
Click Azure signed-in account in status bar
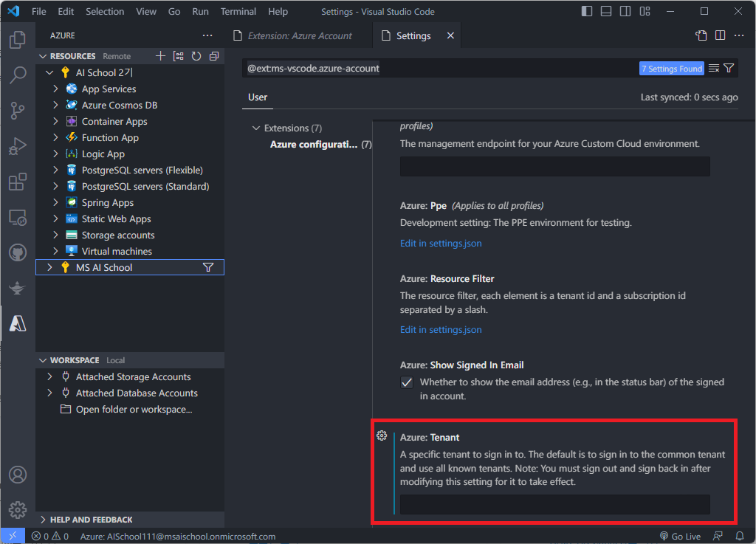(178, 536)
